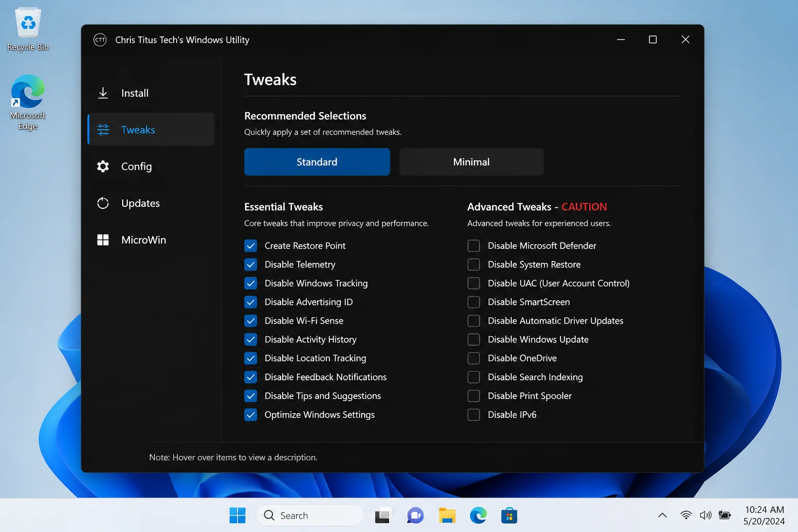Screen dimensions: 798x532
Task: Launch Edge from the taskbar
Action: tap(478, 515)
